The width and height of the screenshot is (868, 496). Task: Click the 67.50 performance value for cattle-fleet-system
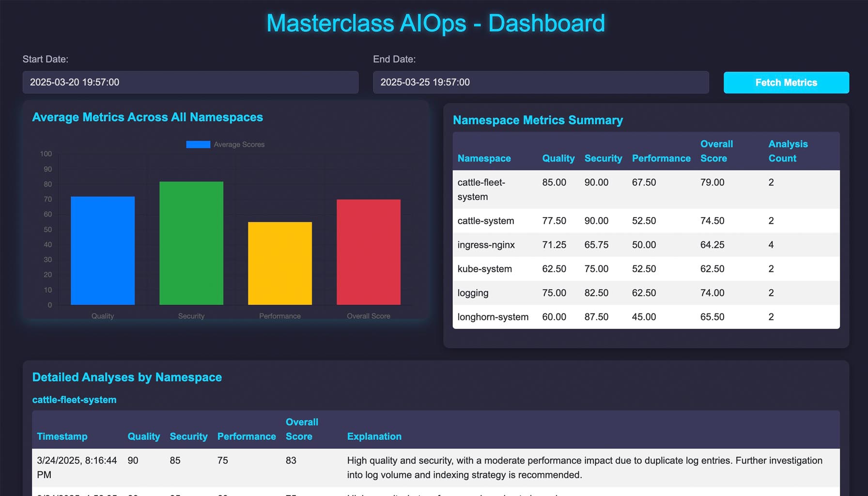click(644, 183)
